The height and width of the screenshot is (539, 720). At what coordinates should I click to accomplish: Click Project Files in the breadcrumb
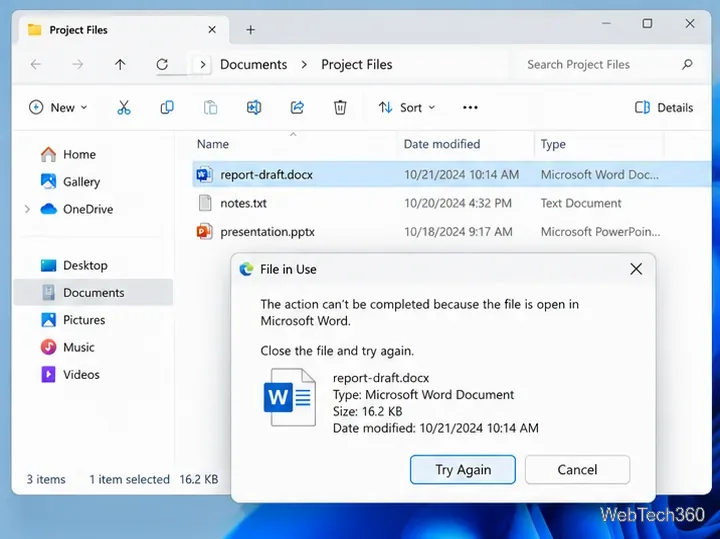pos(357,64)
